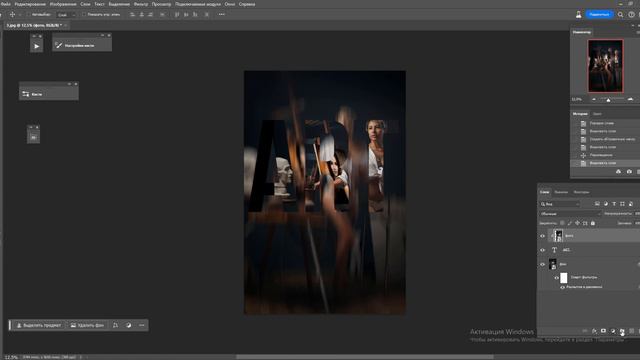The image size is (640, 360).
Task: Click the lock all padlock icon
Action: click(x=593, y=223)
